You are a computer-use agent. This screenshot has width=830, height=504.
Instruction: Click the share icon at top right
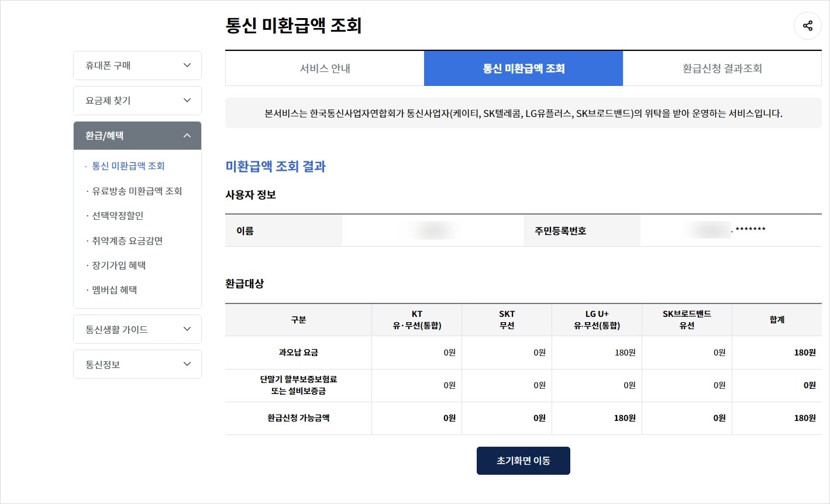pos(807,25)
